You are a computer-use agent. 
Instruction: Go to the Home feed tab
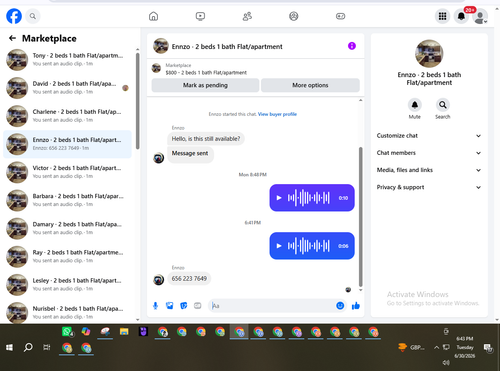tap(153, 16)
